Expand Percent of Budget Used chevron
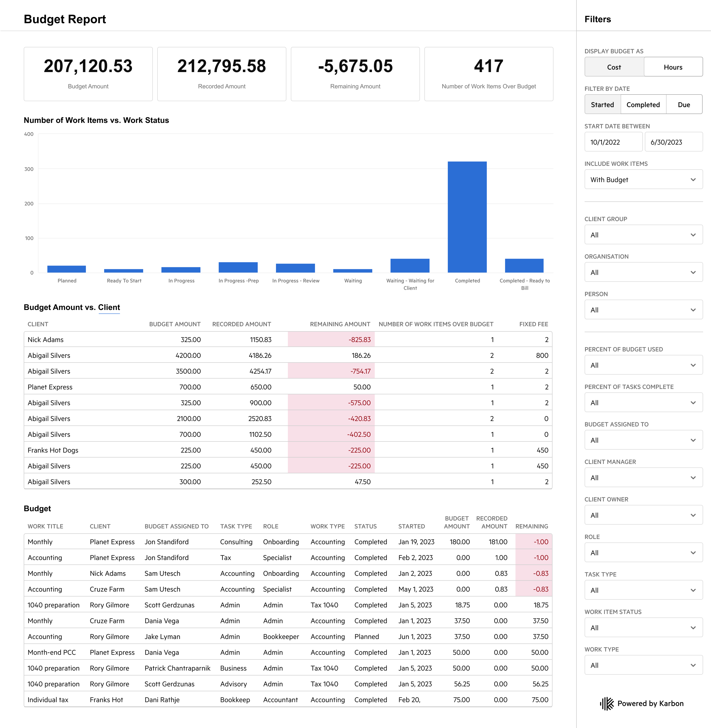 coord(693,365)
